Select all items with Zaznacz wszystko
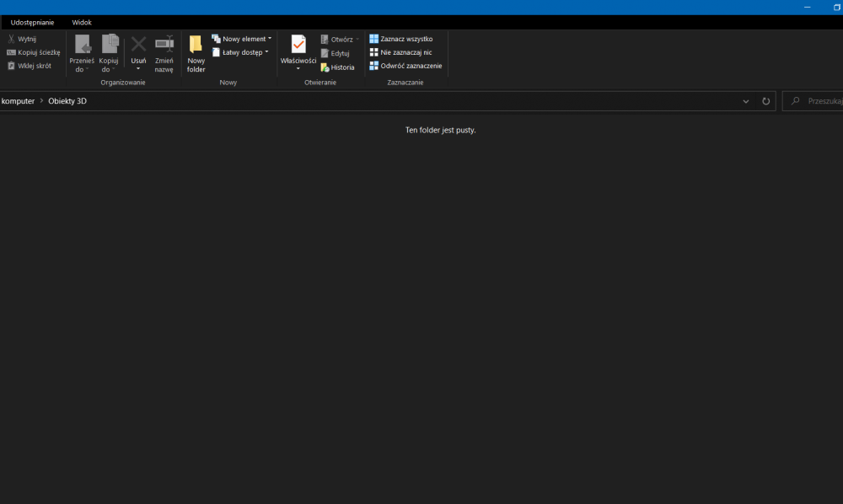This screenshot has height=504, width=843. point(373,39)
